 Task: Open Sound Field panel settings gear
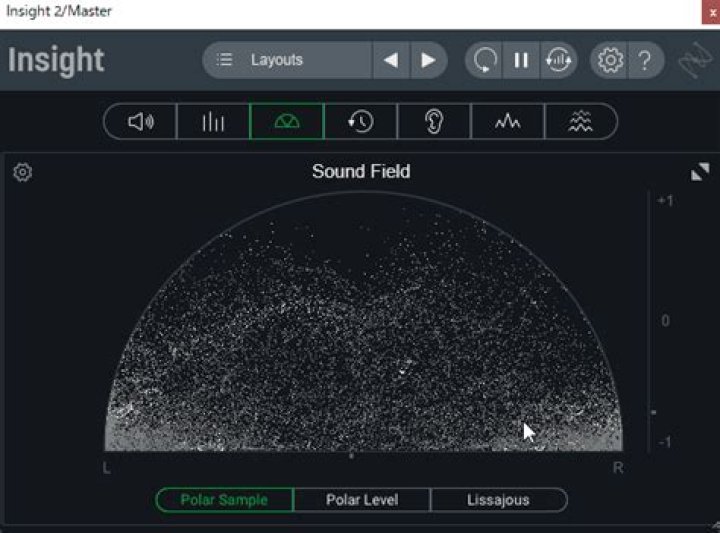pyautogui.click(x=23, y=173)
